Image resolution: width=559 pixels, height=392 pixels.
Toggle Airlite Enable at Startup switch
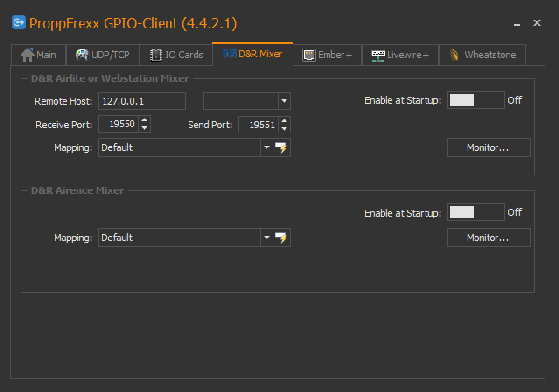click(x=475, y=100)
